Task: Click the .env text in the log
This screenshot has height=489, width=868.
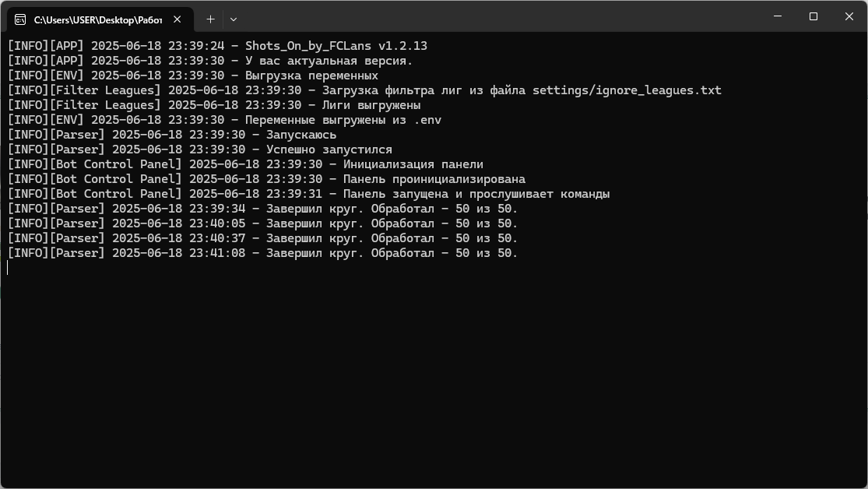Action: tap(427, 120)
